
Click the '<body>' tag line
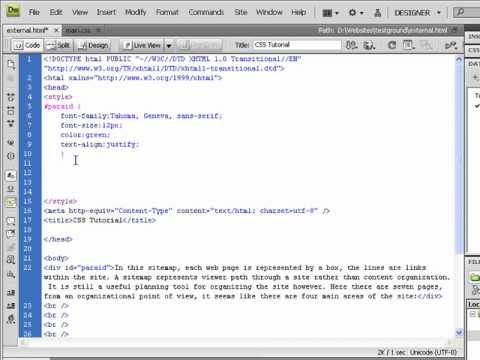(56, 258)
